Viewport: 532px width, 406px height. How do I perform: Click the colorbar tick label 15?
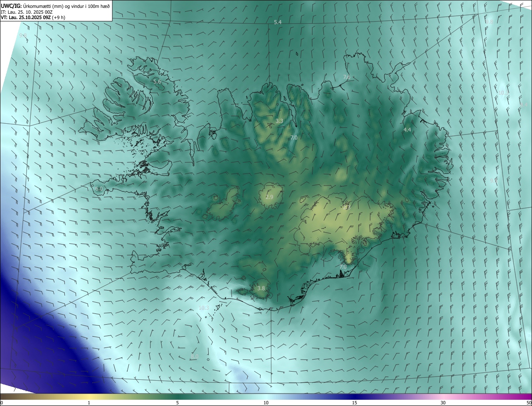[355, 403]
